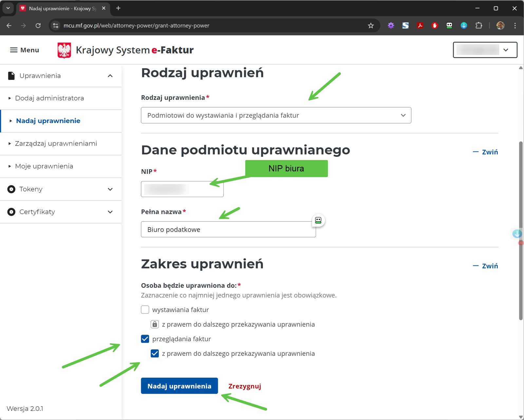Open the Chrome three-dot menu
This screenshot has width=524, height=420.
[515, 26]
